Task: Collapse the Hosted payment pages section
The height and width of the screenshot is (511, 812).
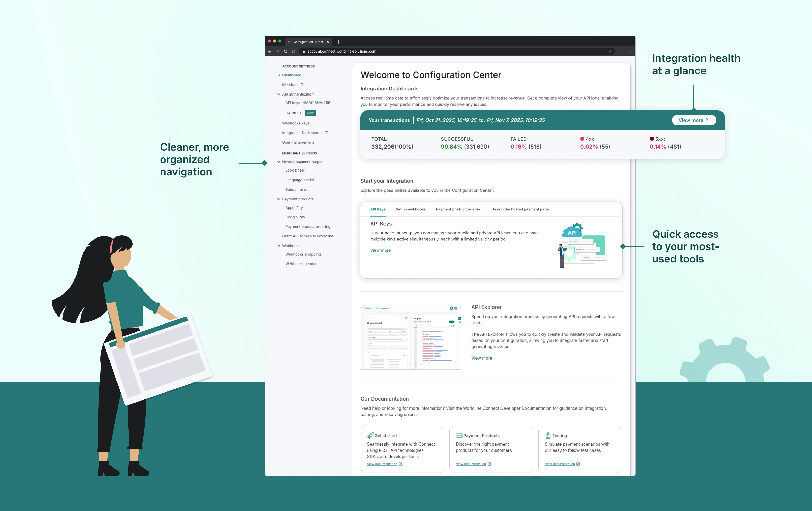Action: [x=279, y=162]
